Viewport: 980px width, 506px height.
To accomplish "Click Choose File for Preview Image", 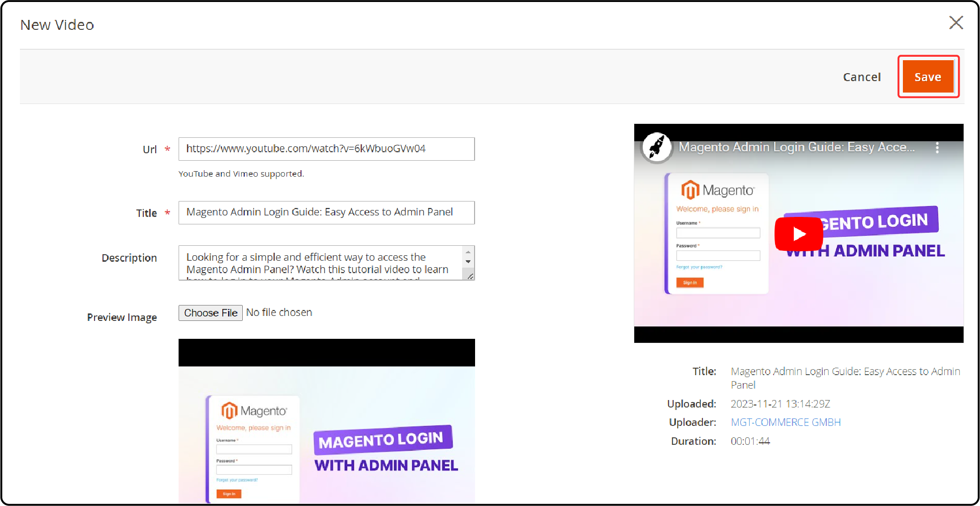I will 210,312.
